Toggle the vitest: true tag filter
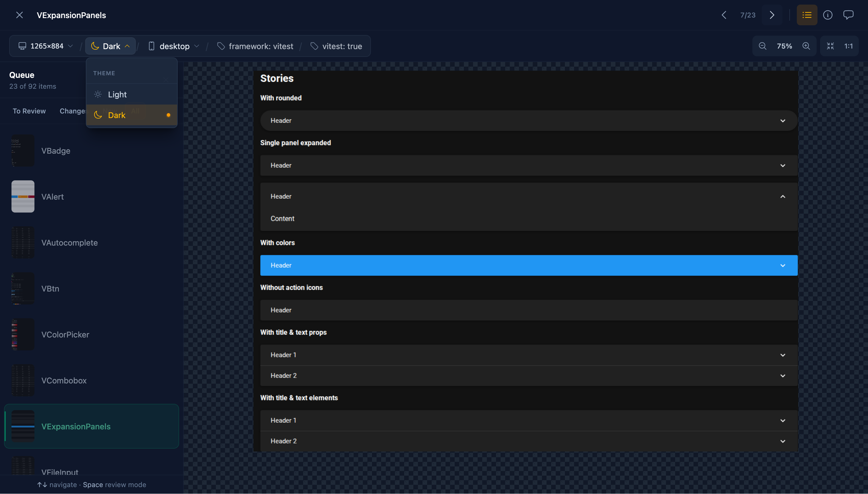The height and width of the screenshot is (494, 868). tap(336, 46)
